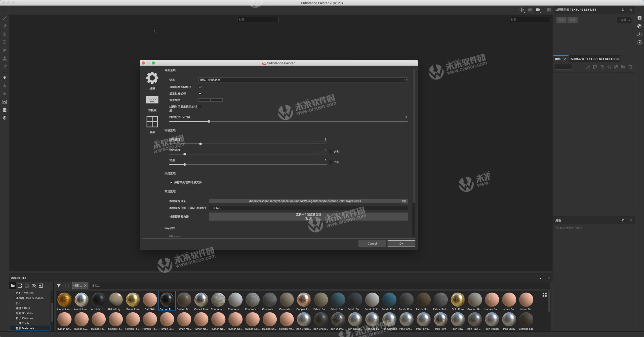Viewport: 644px width, 337px height.
Task: Click the delete layer trash icon
Action: [x=630, y=67]
